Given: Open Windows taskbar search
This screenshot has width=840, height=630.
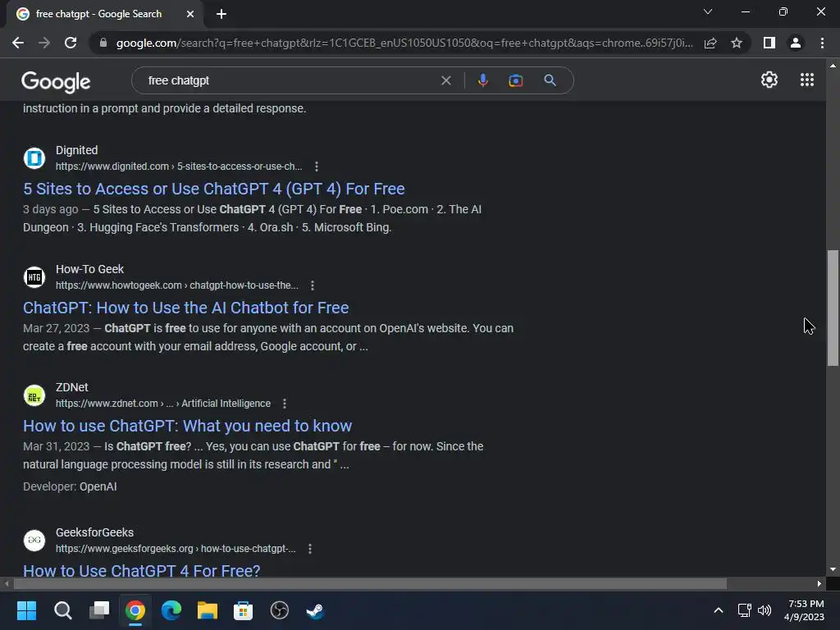Looking at the screenshot, I should [62, 610].
